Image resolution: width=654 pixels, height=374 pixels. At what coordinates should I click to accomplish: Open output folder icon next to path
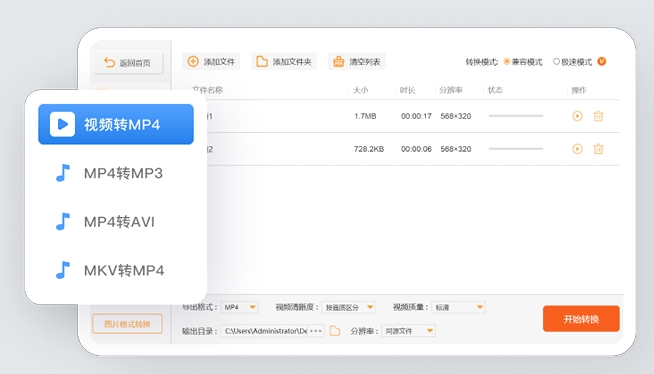[335, 331]
